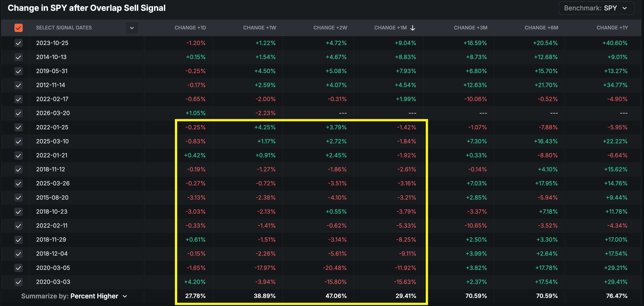The image size is (644, 306).
Task: Uncheck the 2026-03-20 signal date row
Action: tap(19, 113)
